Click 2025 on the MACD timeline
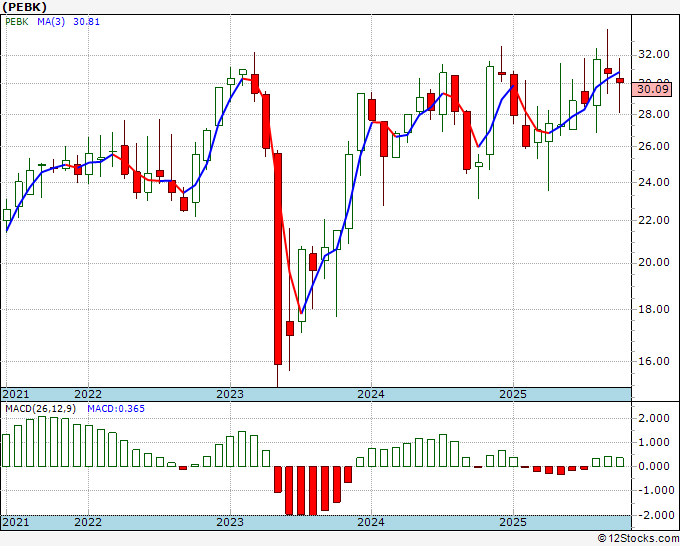Image resolution: width=680 pixels, height=546 pixels. point(513,522)
